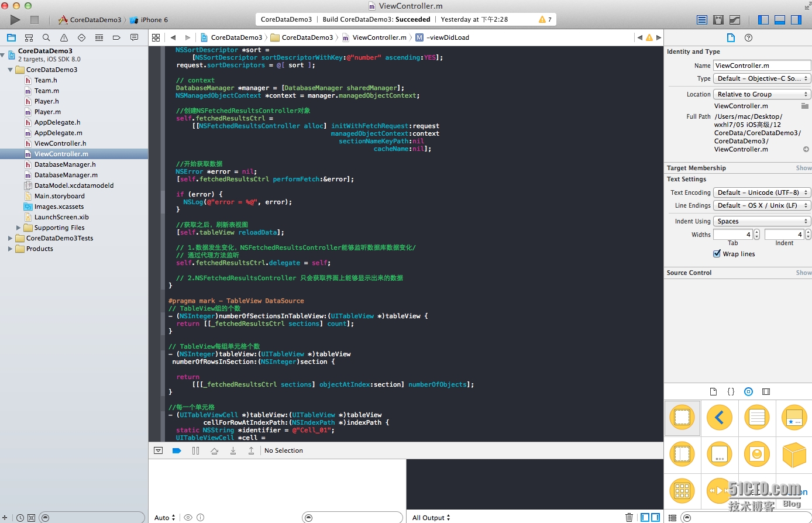Expand the CoreDataDemo3Tests folder
This screenshot has width=812, height=523.
(11, 238)
